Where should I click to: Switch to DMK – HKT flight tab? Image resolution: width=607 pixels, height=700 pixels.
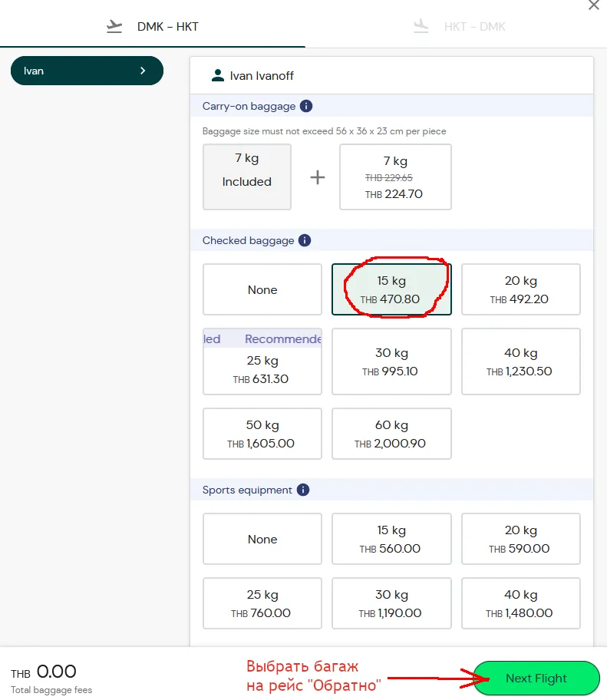click(153, 27)
